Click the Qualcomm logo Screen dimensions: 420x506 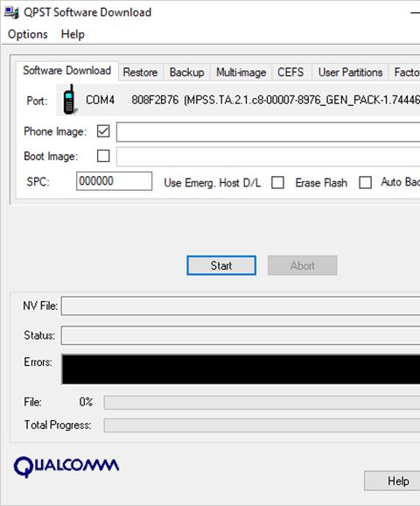coord(66,467)
